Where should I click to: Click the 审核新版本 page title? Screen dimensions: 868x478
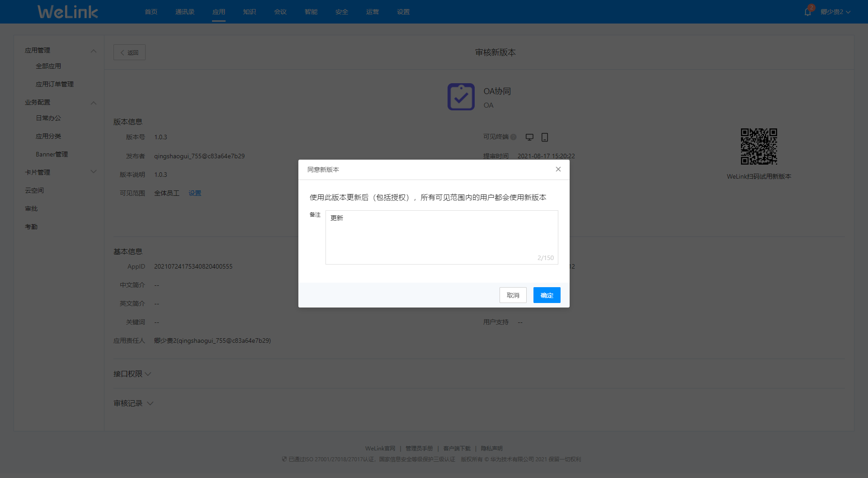point(495,52)
